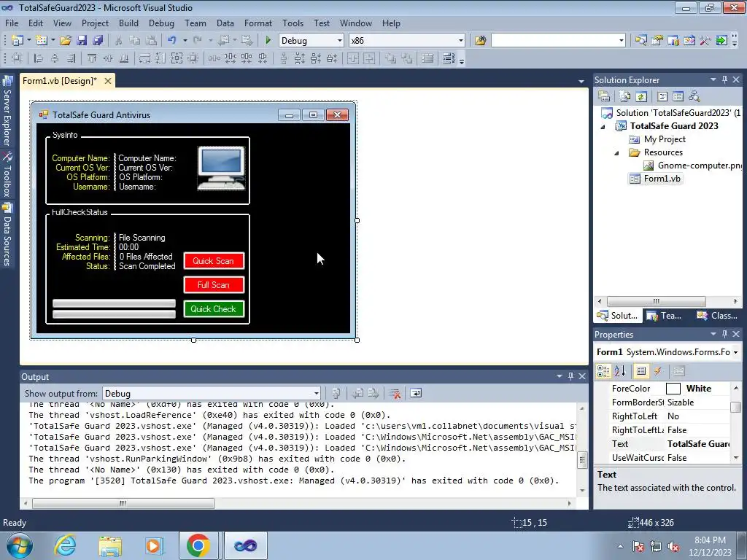Image resolution: width=747 pixels, height=560 pixels.
Task: Open the Undo history dropdown arrow
Action: click(185, 41)
